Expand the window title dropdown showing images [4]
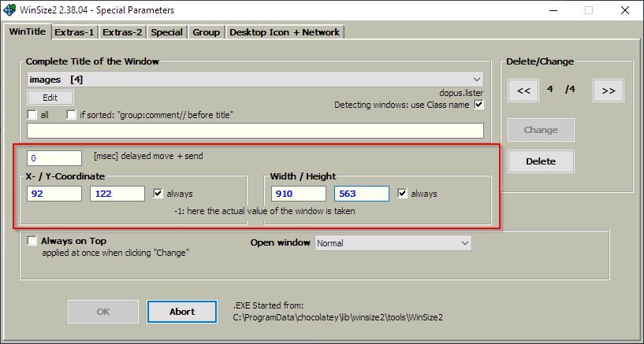The width and height of the screenshot is (644, 344). click(x=255, y=80)
